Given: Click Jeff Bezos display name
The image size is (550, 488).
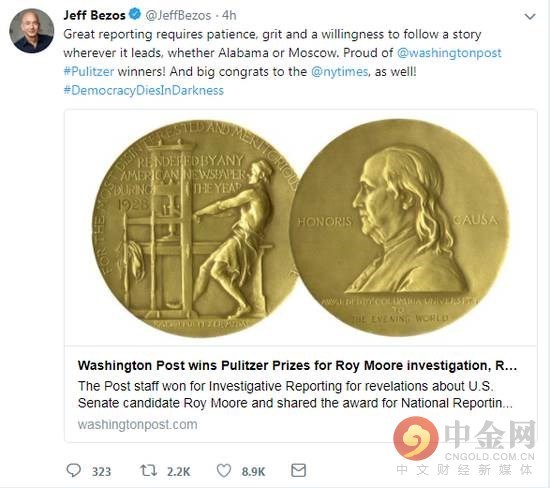Looking at the screenshot, I should [94, 15].
